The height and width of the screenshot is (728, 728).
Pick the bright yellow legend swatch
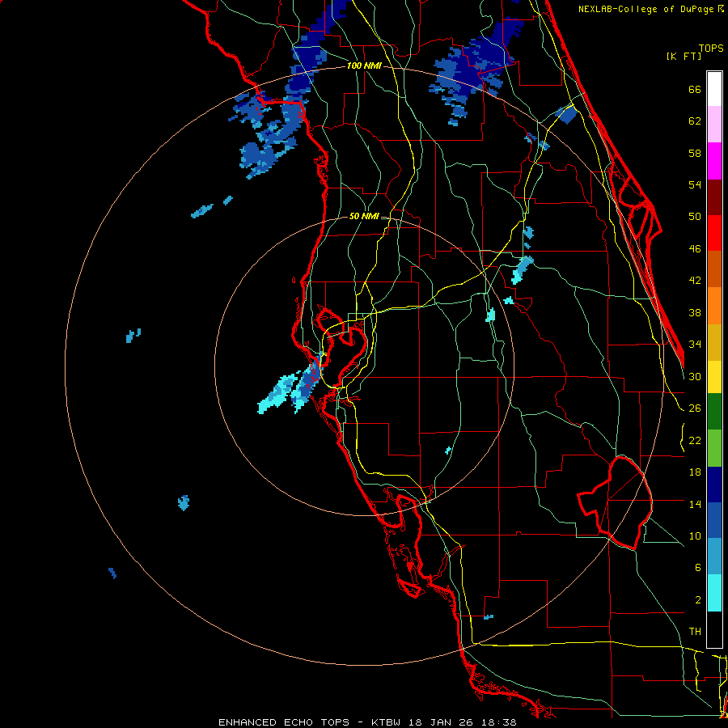click(714, 377)
